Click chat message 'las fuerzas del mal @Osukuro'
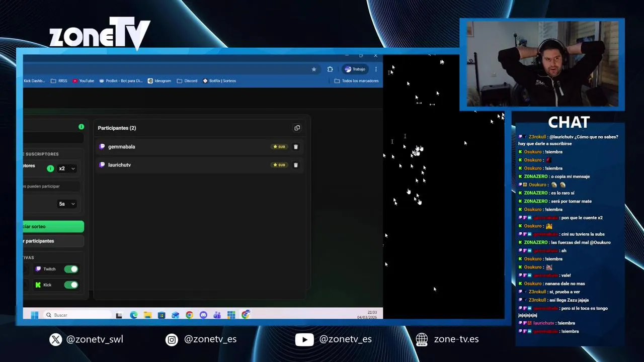This screenshot has width=644, height=362. (581, 242)
